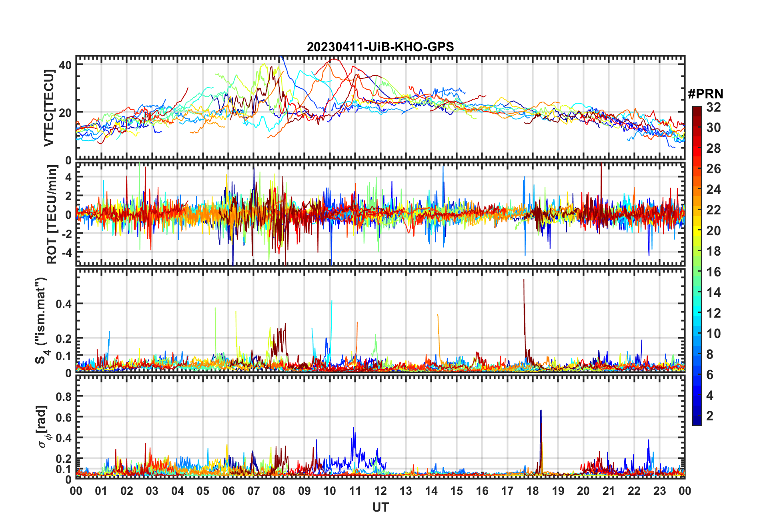Select the UT axis hour label 15
761x532 pixels.
coord(457,491)
